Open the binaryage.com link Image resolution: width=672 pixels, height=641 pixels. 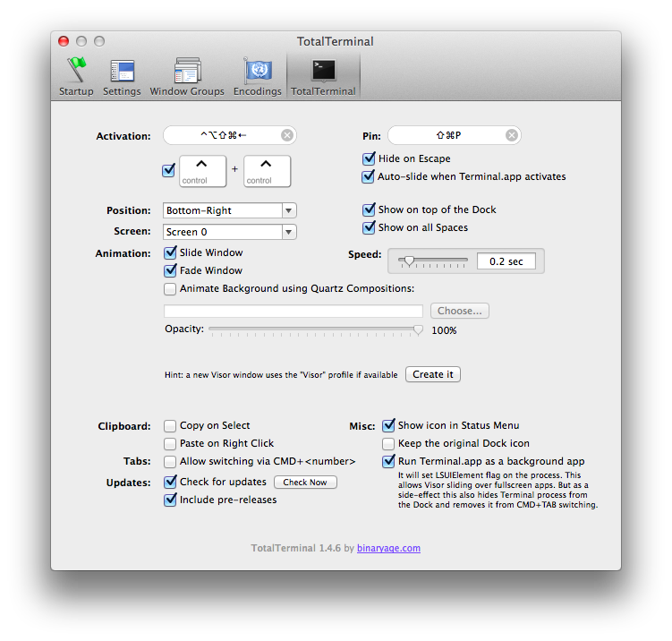[x=388, y=548]
